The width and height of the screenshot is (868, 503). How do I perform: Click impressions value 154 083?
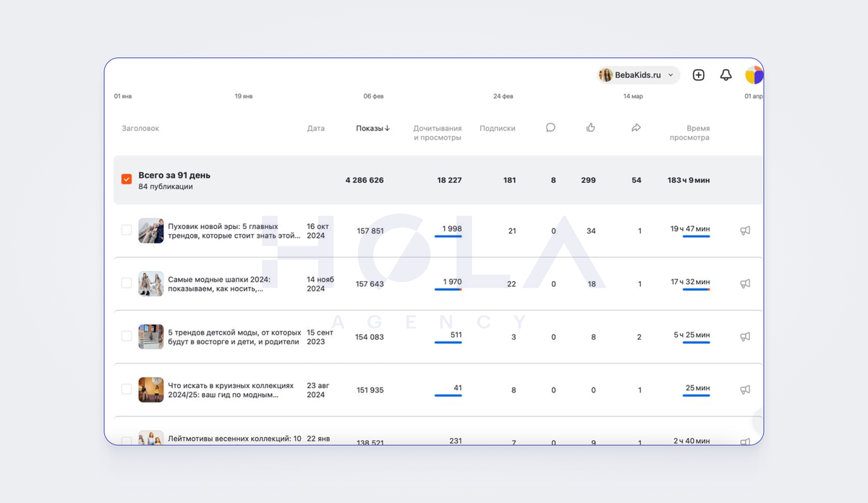pyautogui.click(x=370, y=337)
